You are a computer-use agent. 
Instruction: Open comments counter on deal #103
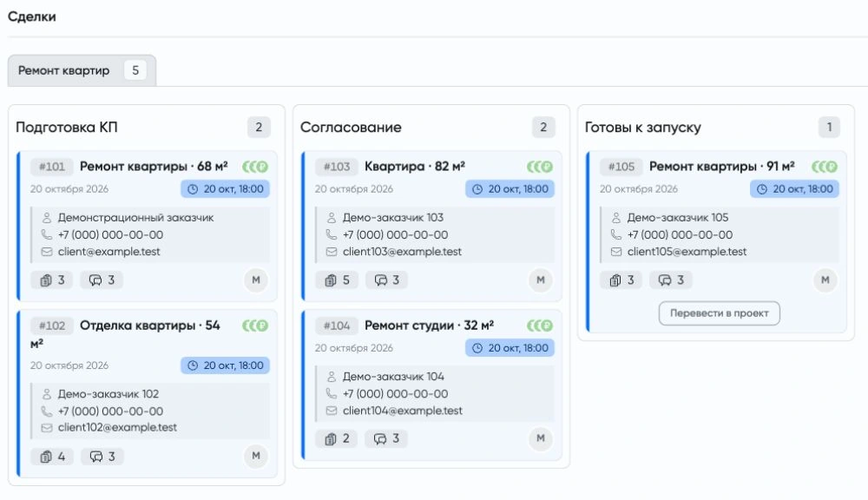[386, 280]
